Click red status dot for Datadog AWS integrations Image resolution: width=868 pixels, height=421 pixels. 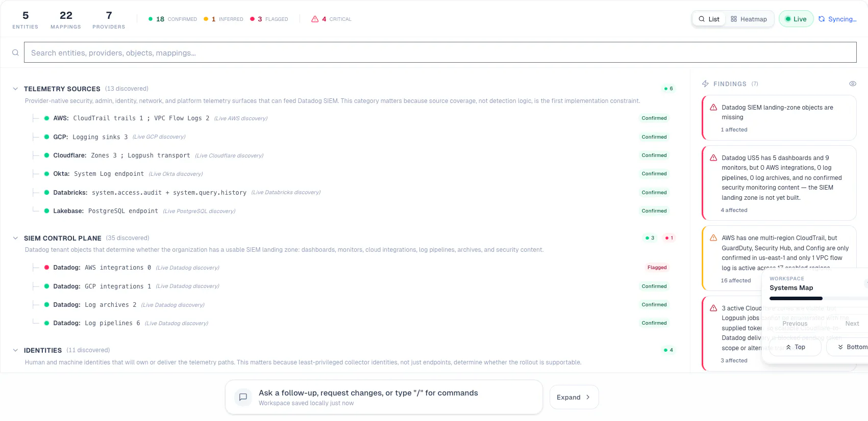46,268
